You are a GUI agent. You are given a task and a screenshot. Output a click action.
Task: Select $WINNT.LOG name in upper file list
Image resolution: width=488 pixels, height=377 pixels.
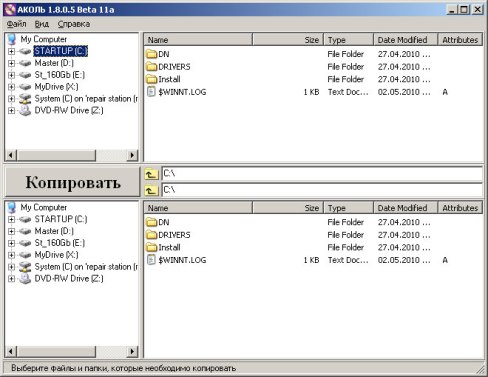[182, 92]
